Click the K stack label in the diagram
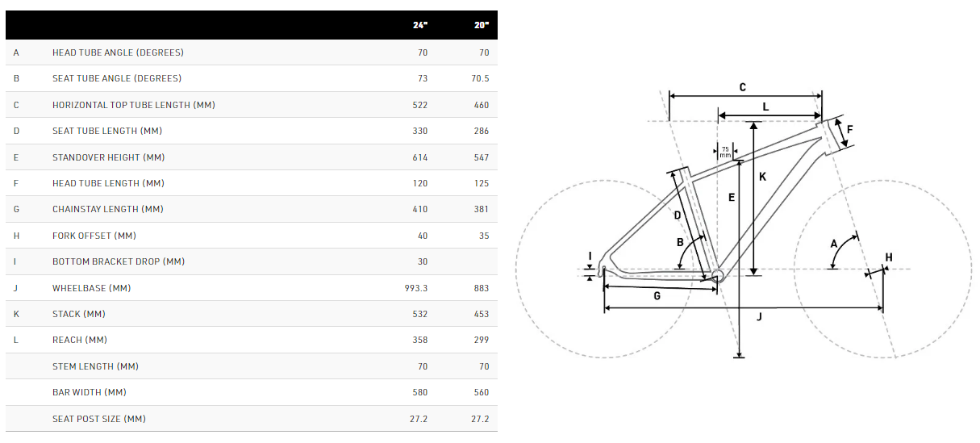This screenshot has width=980, height=443. pyautogui.click(x=762, y=176)
